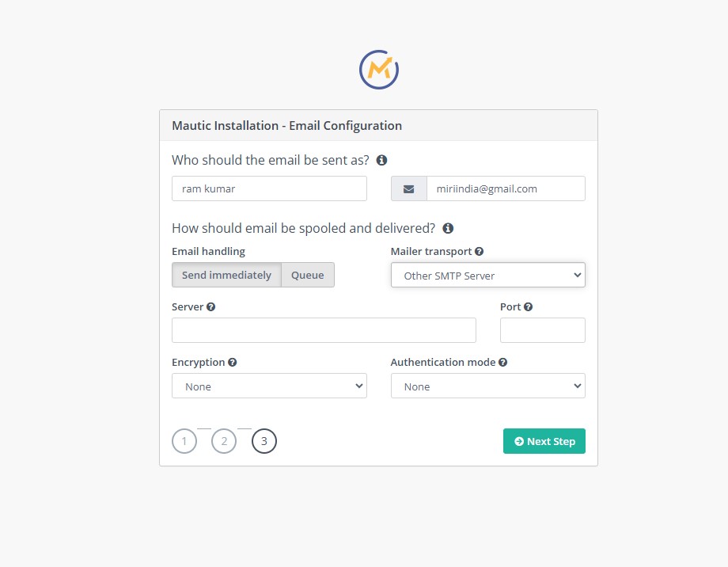
Task: Open the Mailer transport dropdown
Action: [488, 275]
